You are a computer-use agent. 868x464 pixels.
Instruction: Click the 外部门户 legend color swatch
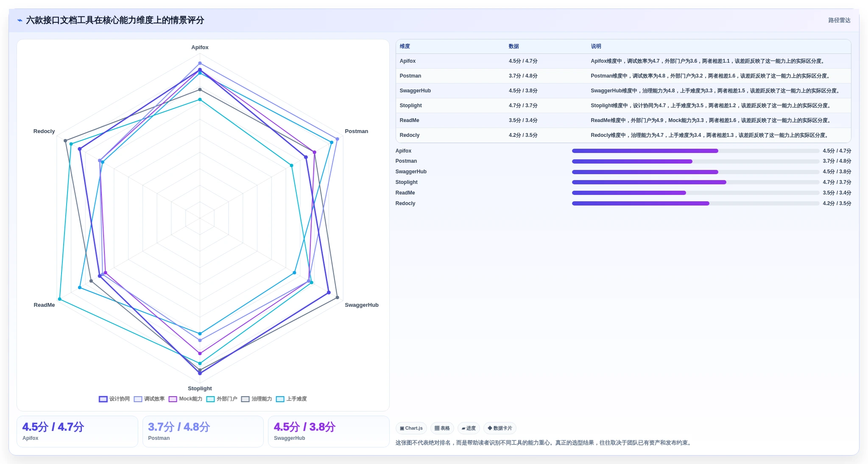(x=211, y=399)
